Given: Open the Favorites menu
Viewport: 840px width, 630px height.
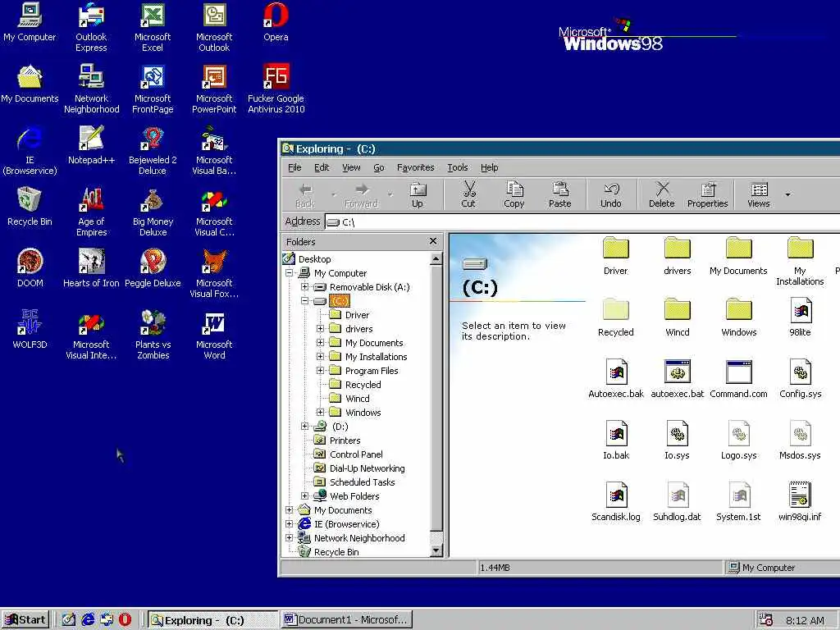Looking at the screenshot, I should coord(416,167).
